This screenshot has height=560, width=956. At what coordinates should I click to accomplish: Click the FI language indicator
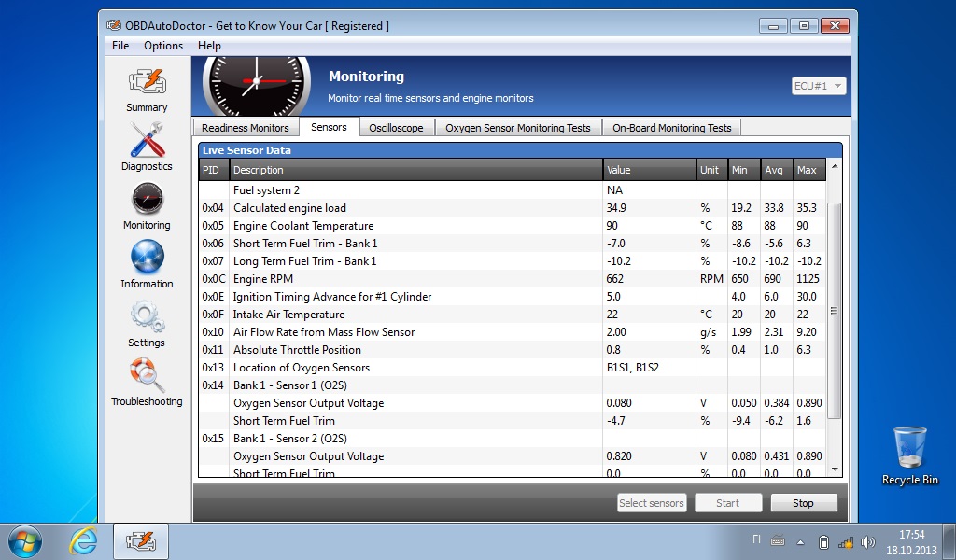click(756, 539)
